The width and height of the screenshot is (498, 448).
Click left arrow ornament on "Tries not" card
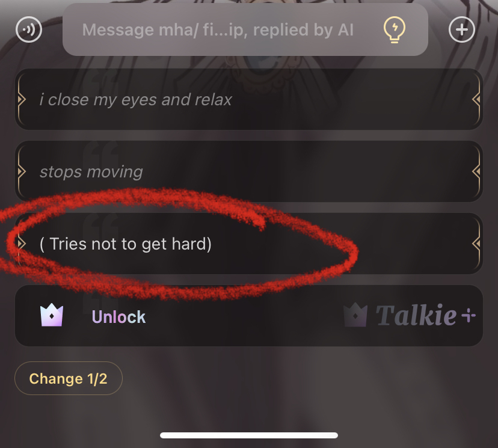click(x=21, y=244)
